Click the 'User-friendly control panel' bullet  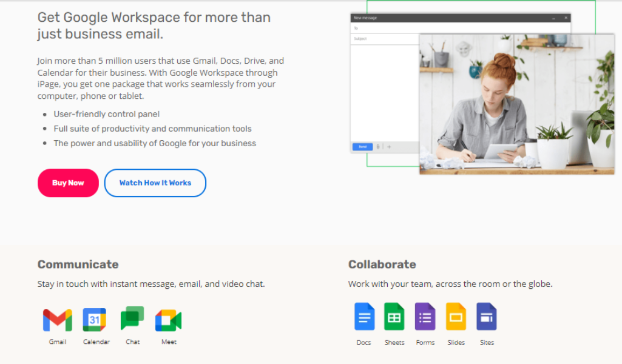[x=106, y=114]
